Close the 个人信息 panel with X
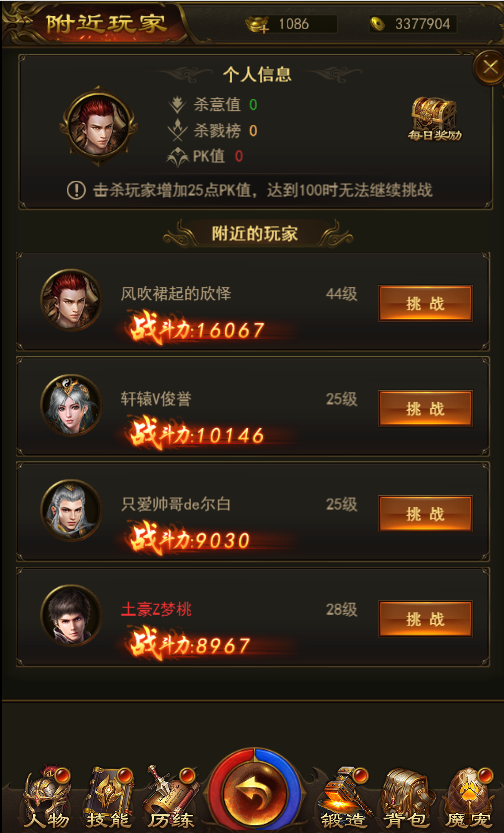504x833 pixels. pyautogui.click(x=489, y=67)
